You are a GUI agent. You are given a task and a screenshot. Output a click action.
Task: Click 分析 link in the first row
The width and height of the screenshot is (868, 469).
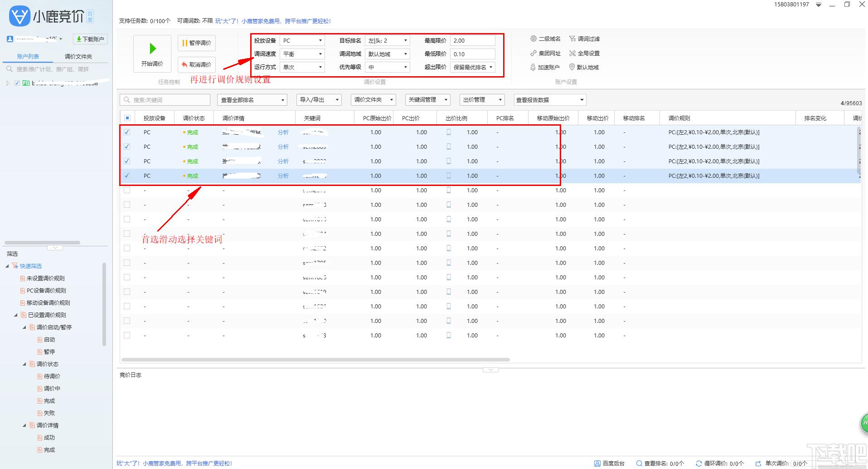[283, 132]
